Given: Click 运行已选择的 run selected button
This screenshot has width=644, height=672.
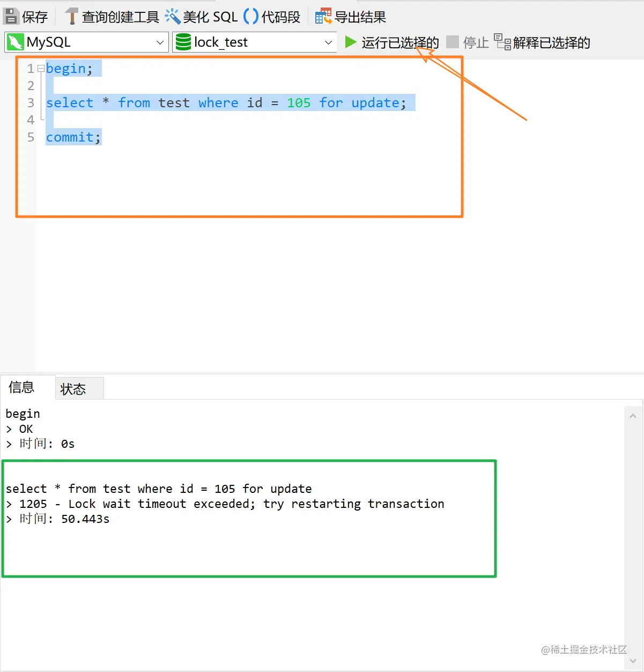Looking at the screenshot, I should coord(400,43).
